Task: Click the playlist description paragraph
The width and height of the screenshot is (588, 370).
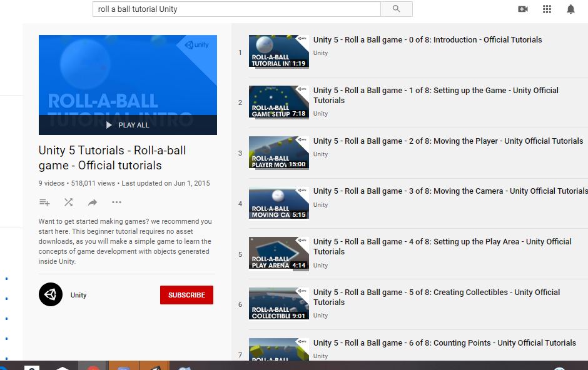Action: coord(125,241)
